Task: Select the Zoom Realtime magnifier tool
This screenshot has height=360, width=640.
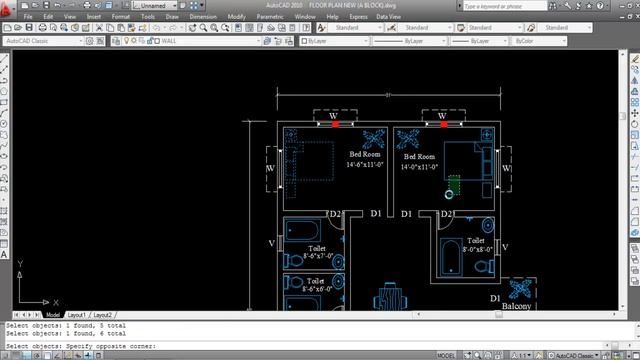Action: pyautogui.click(x=203, y=28)
